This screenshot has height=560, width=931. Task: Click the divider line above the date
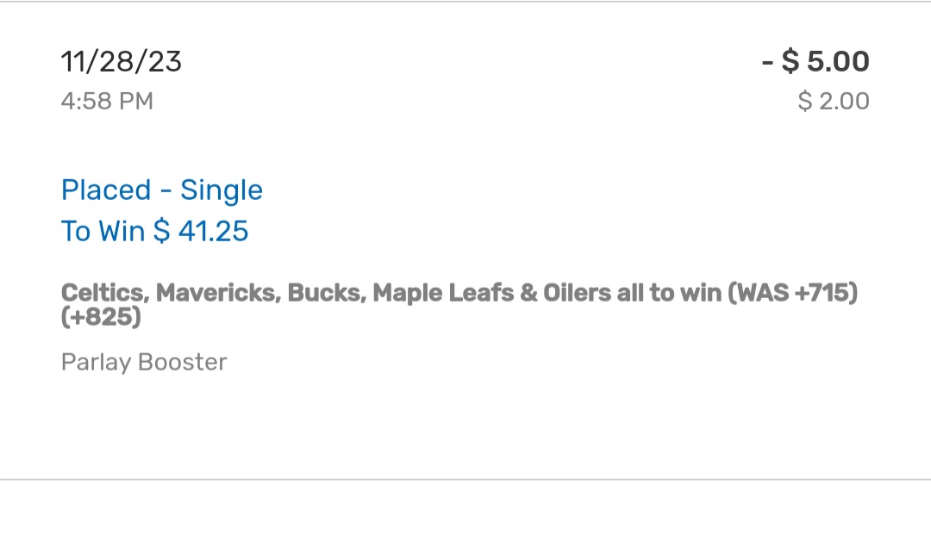[465, 2]
